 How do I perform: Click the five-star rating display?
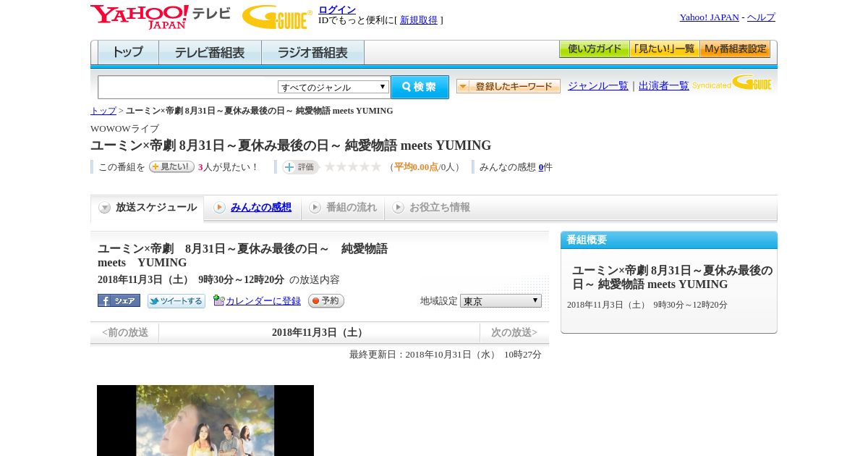click(353, 167)
